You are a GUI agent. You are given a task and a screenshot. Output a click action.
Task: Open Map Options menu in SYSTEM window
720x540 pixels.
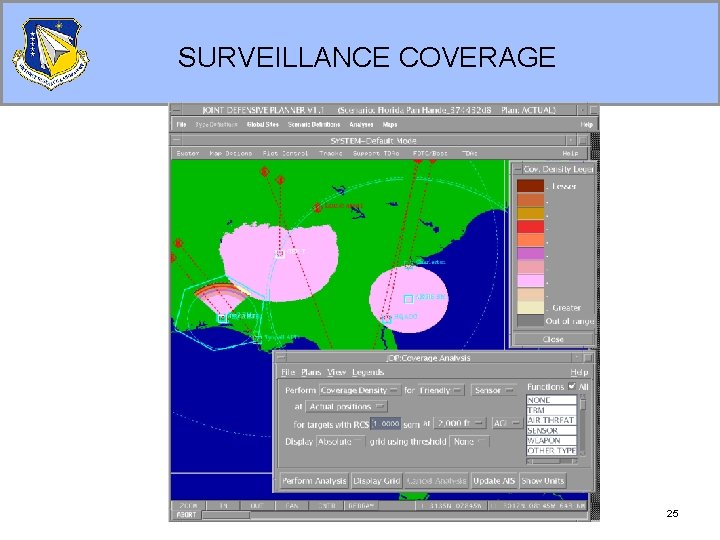pyautogui.click(x=231, y=153)
